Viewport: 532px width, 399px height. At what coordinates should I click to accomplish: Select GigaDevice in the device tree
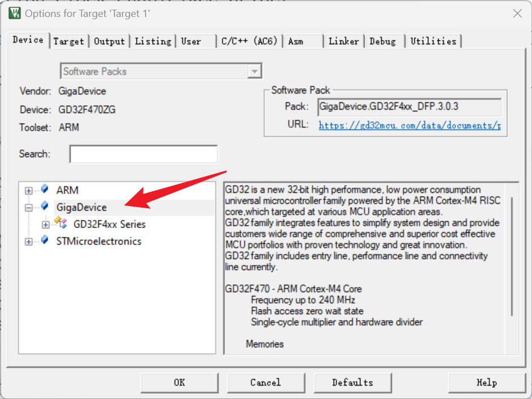coord(82,207)
